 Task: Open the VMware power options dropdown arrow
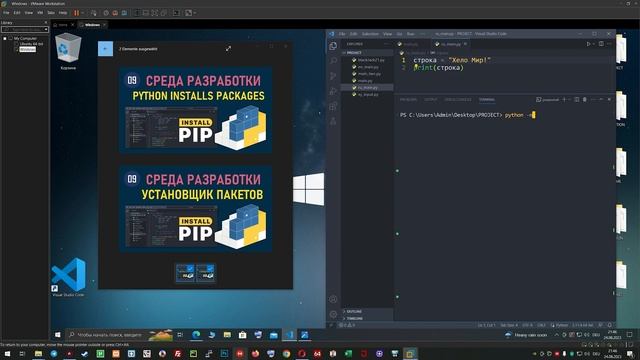pyautogui.click(x=82, y=13)
